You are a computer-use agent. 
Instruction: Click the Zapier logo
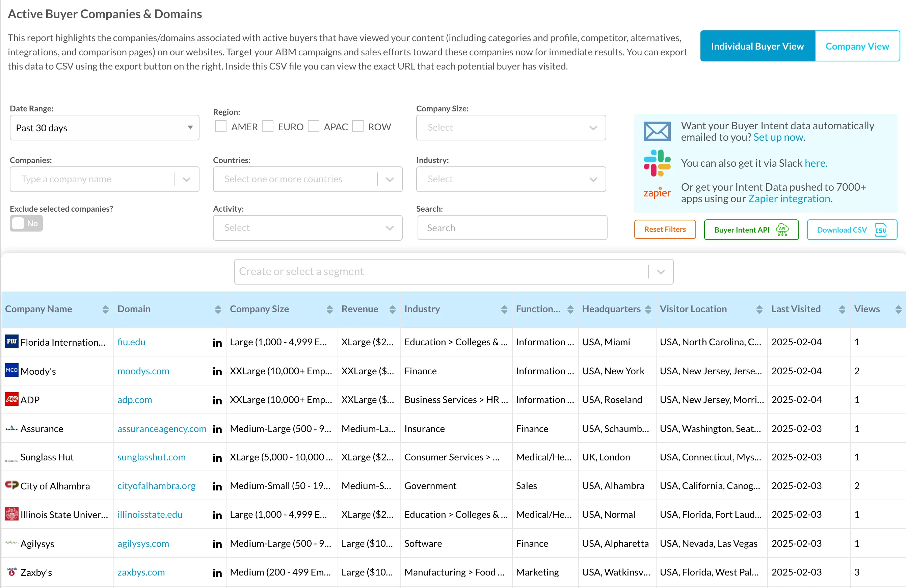click(x=657, y=192)
